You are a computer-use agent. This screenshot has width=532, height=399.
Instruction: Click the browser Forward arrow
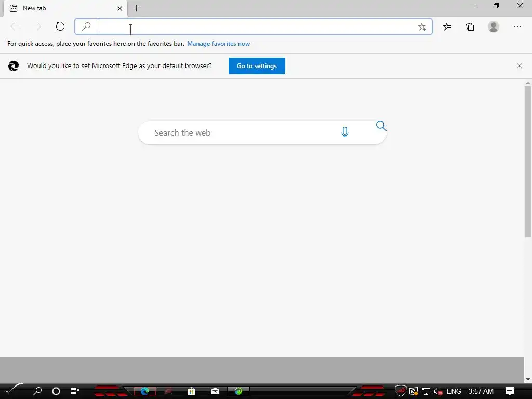pyautogui.click(x=37, y=26)
